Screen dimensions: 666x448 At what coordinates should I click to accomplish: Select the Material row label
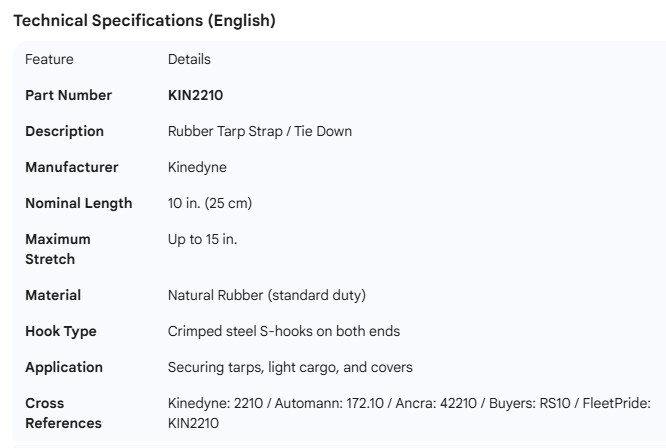53,295
